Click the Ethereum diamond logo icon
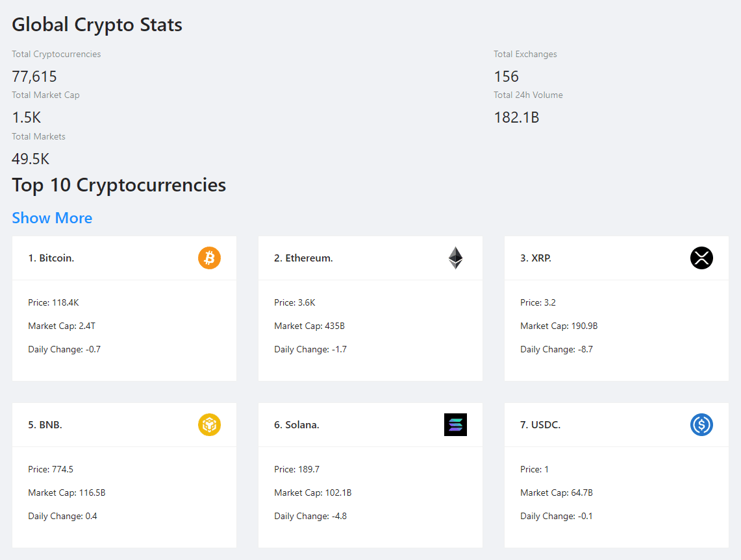 (x=455, y=258)
